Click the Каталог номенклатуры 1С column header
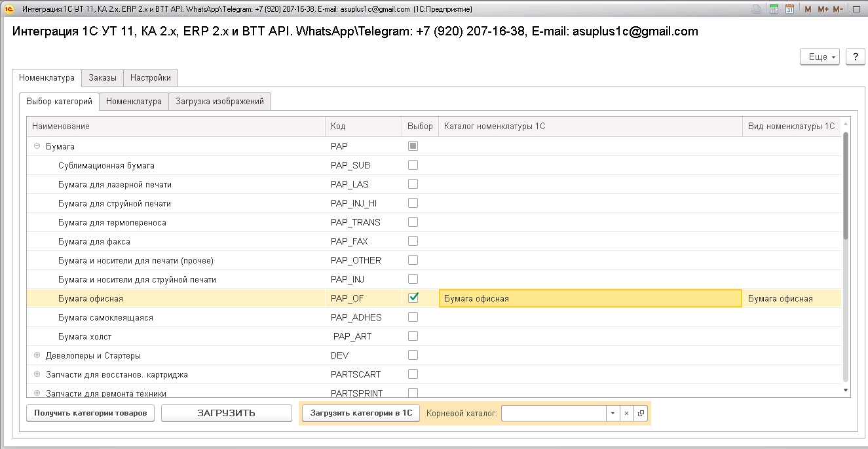The image size is (868, 449). 590,126
